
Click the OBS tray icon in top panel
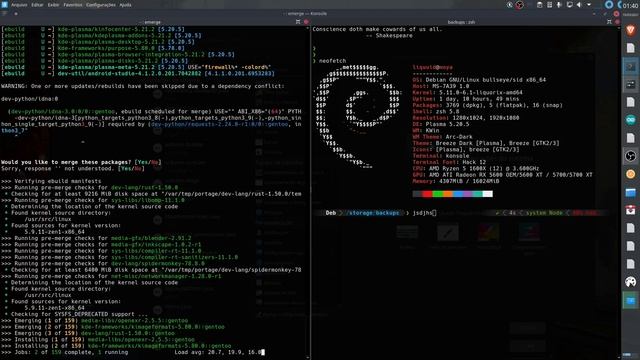click(x=519, y=5)
